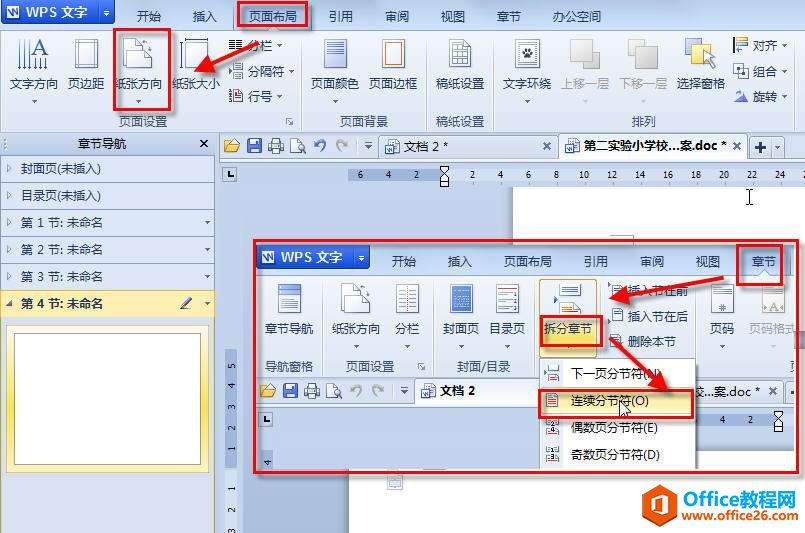This screenshot has width=805, height=533.
Task: Open 页边距 margins in the main ribbon
Action: (x=86, y=65)
